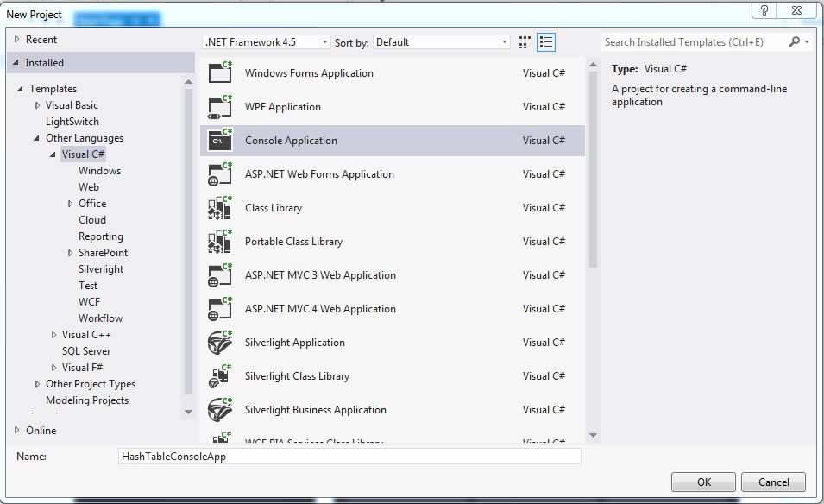Select the 'Windows Forms Application' template text

tap(309, 73)
